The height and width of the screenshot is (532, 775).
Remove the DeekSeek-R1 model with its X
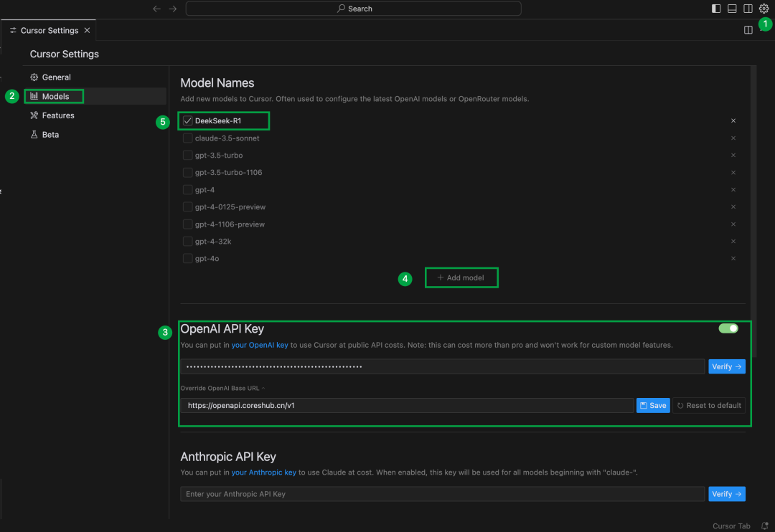tap(733, 121)
